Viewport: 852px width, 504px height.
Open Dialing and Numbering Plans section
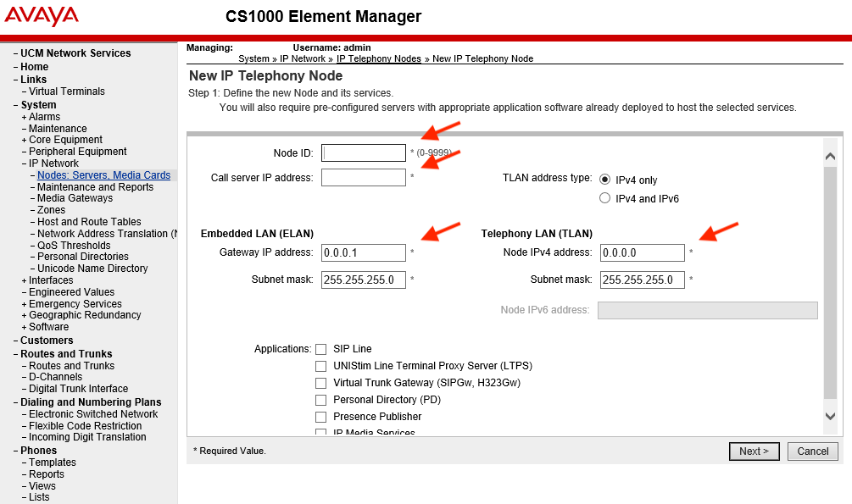(x=91, y=402)
